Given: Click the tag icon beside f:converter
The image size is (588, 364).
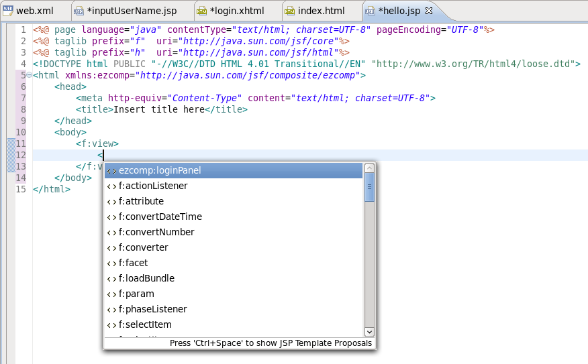Looking at the screenshot, I should tap(111, 248).
